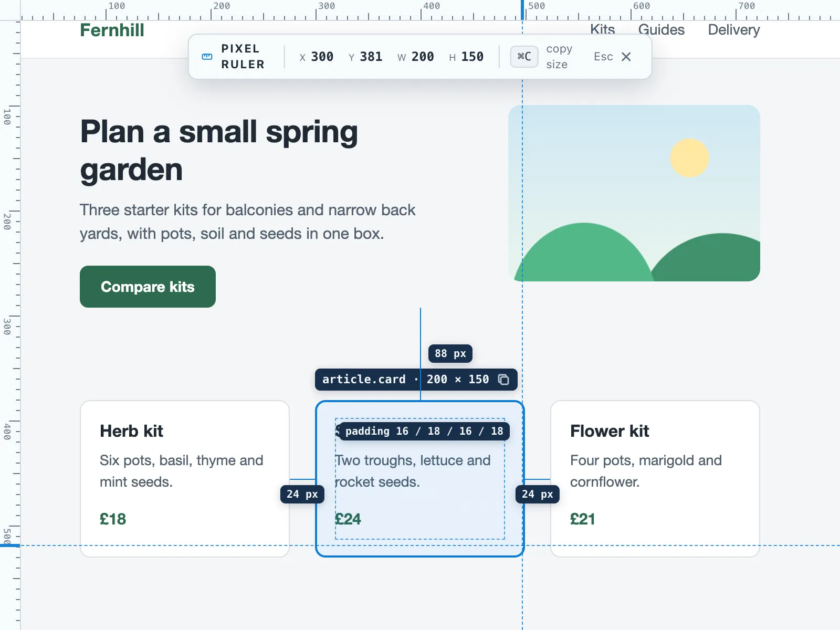Image resolution: width=840 pixels, height=630 pixels.
Task: Click the Plan a small spring garden heading
Action: (219, 150)
